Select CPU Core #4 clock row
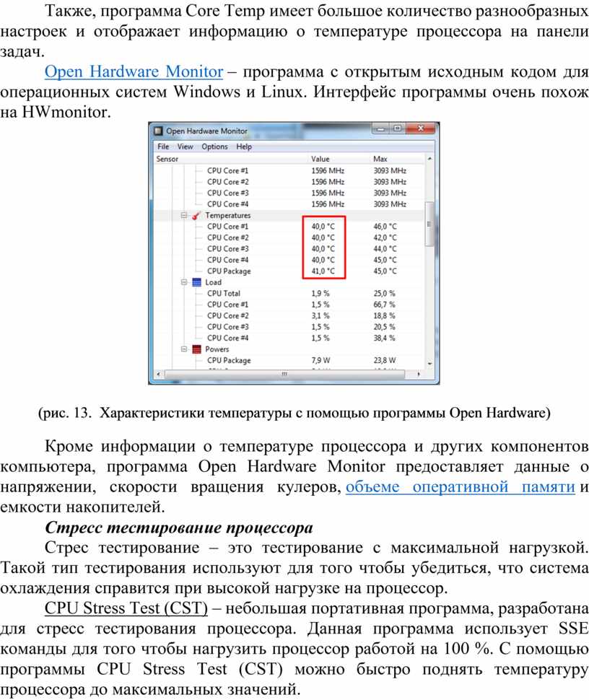 [289, 204]
